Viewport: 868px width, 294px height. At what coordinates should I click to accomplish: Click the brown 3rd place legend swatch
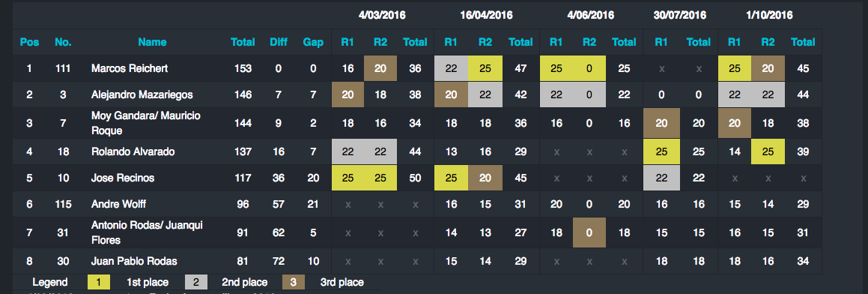click(294, 282)
